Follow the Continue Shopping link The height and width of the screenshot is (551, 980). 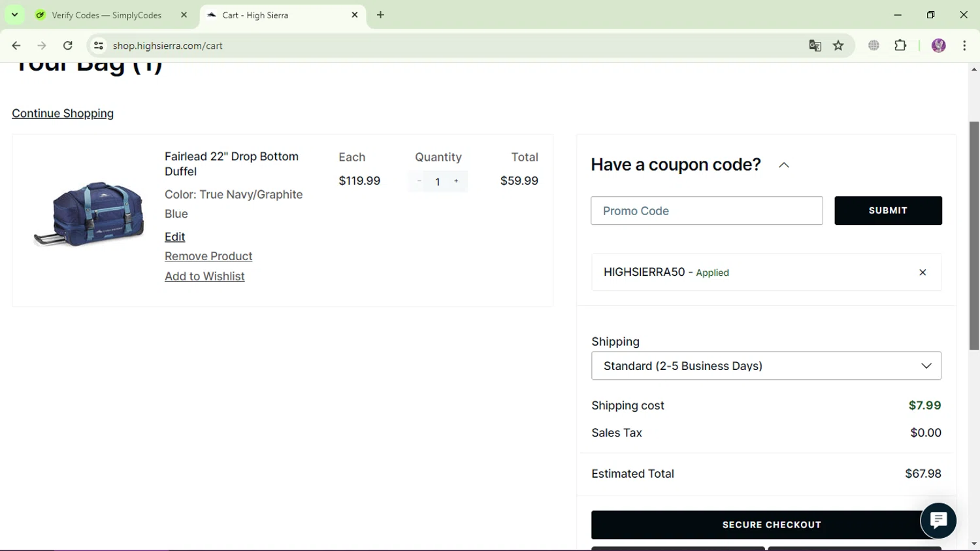(63, 113)
